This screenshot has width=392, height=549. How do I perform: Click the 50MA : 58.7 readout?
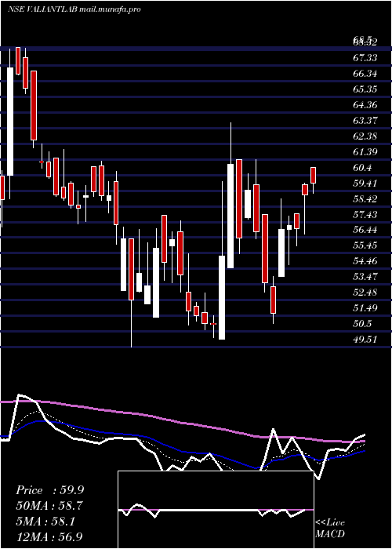[50, 506]
